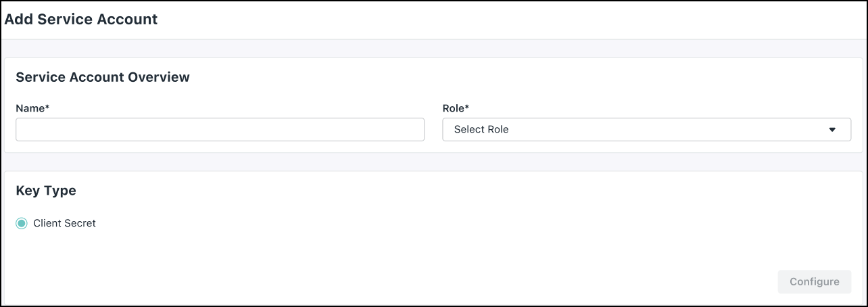
Task: Expand the combo box under Role*
Action: (646, 129)
